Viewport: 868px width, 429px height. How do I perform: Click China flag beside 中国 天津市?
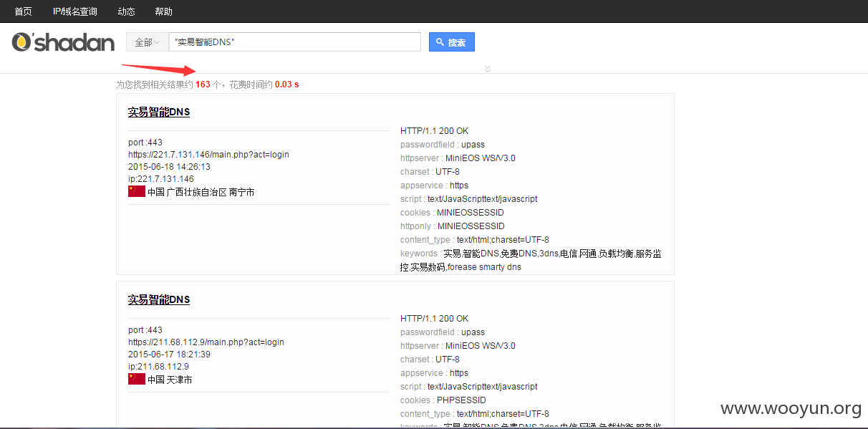pos(137,379)
